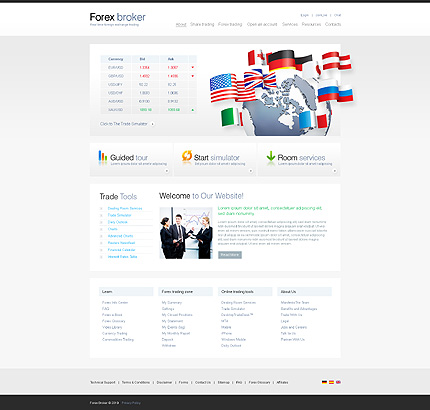
Task: Open the Share trading menu item
Action: pos(202,24)
